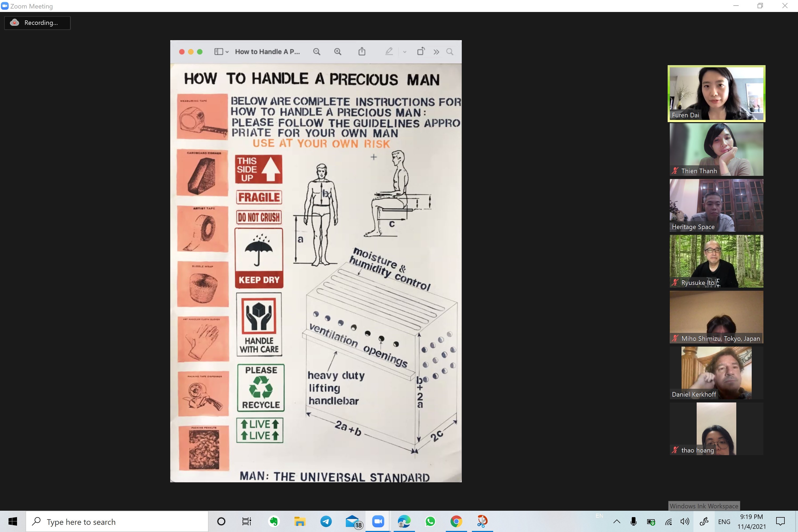Click the rotate page icon
The height and width of the screenshot is (532, 798).
(x=421, y=52)
